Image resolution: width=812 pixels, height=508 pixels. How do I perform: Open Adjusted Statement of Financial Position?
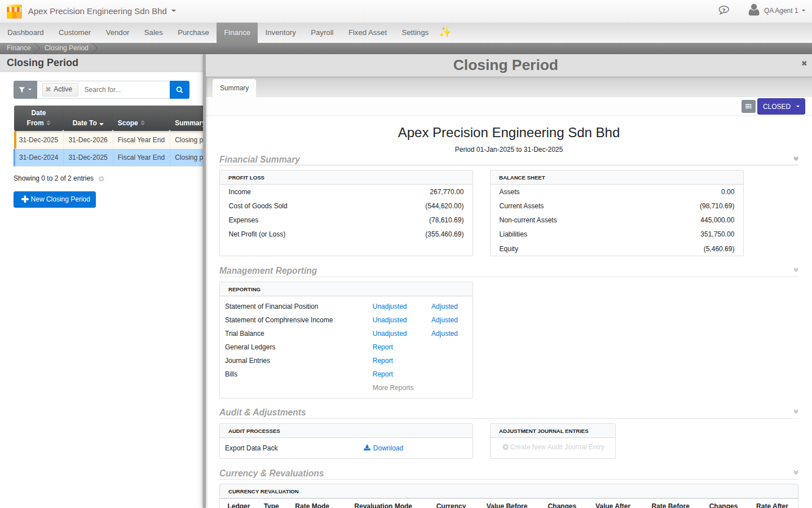pyautogui.click(x=444, y=306)
